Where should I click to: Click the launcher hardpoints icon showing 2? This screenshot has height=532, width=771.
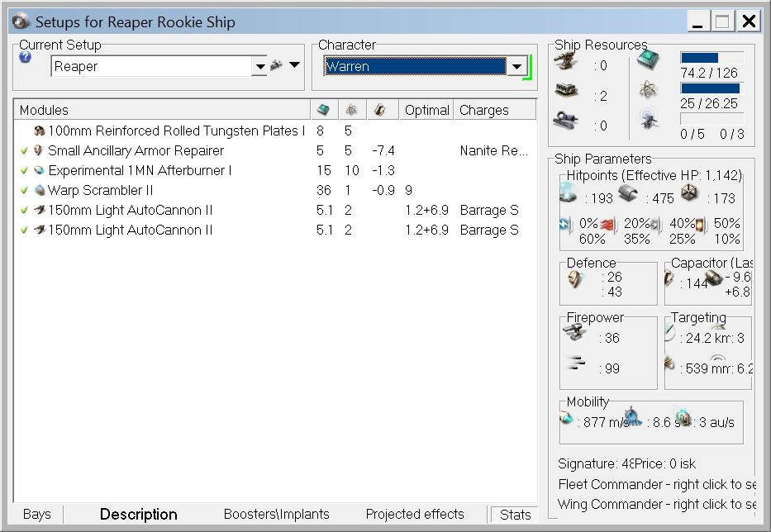pyautogui.click(x=566, y=91)
